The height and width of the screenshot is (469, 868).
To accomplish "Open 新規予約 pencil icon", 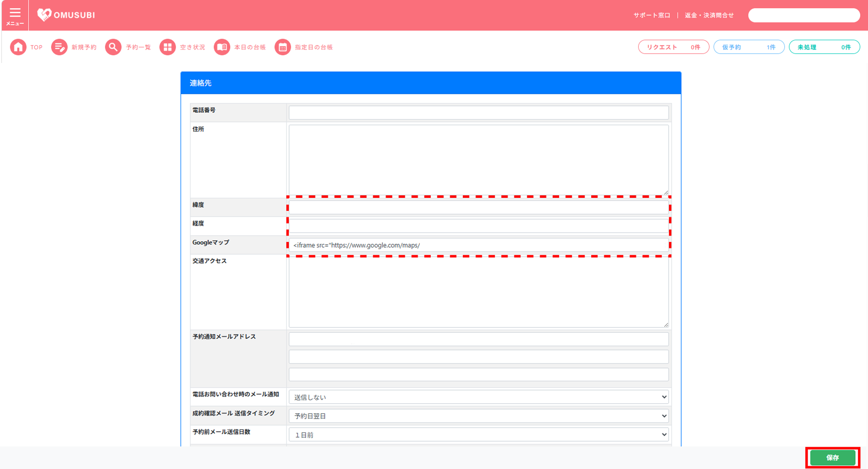I will tap(59, 47).
